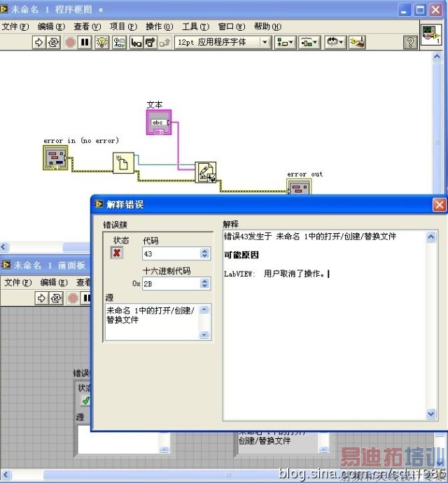Click Run arrow in front panel window toolbar

pyautogui.click(x=41, y=298)
